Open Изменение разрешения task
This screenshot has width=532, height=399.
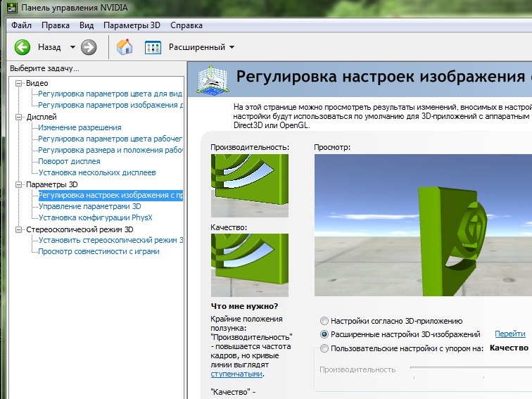[80, 127]
